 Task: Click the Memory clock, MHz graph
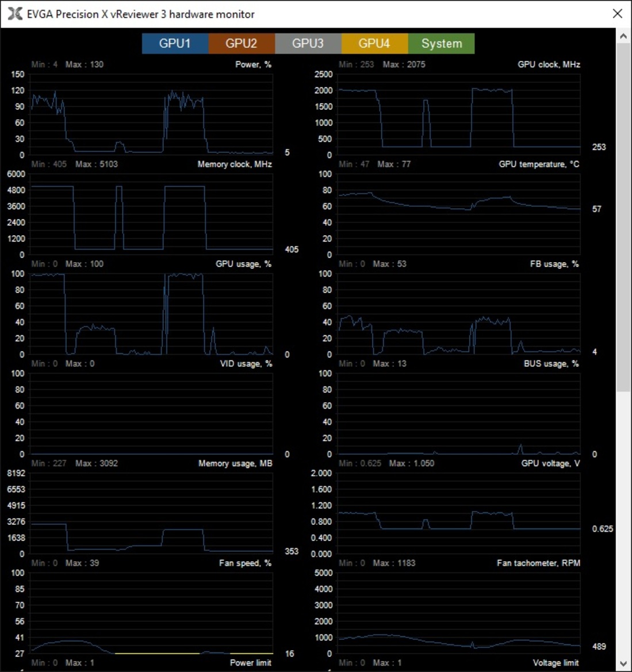[x=152, y=214]
